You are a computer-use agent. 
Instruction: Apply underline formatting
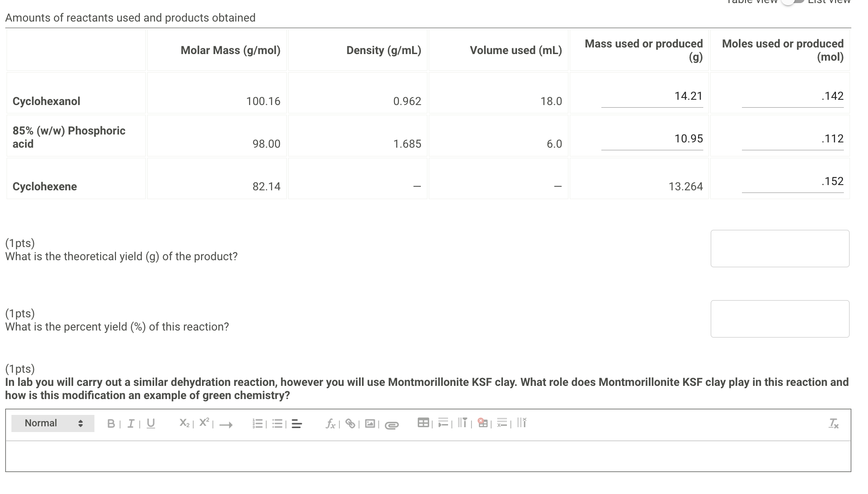click(151, 423)
